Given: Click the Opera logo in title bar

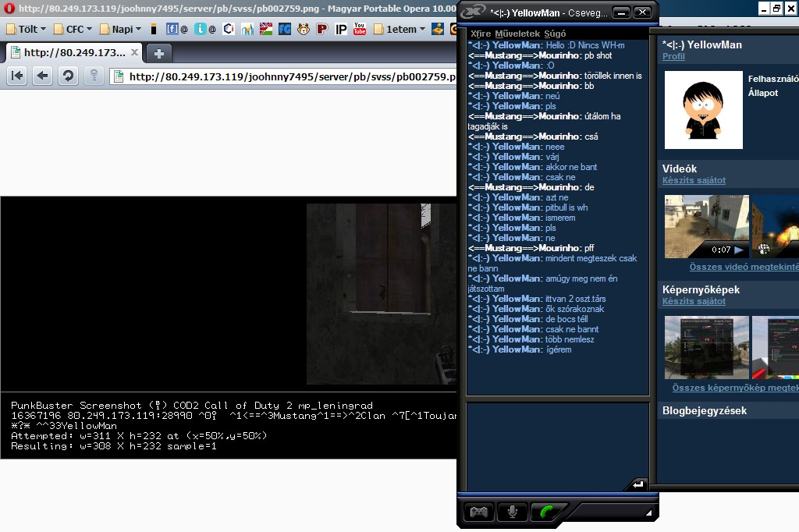Looking at the screenshot, I should pos(9,8).
